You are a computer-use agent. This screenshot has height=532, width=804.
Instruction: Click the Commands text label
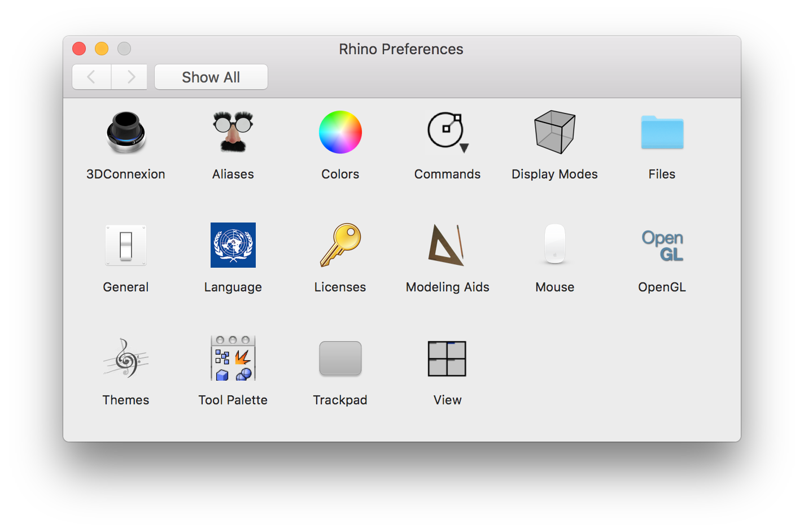pos(448,174)
